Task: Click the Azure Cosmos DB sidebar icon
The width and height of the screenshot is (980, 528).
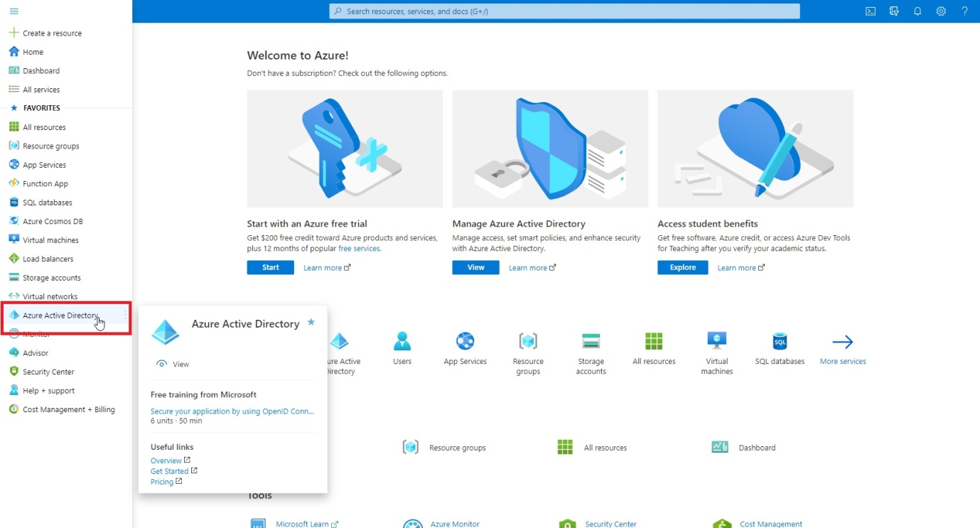Action: click(14, 221)
